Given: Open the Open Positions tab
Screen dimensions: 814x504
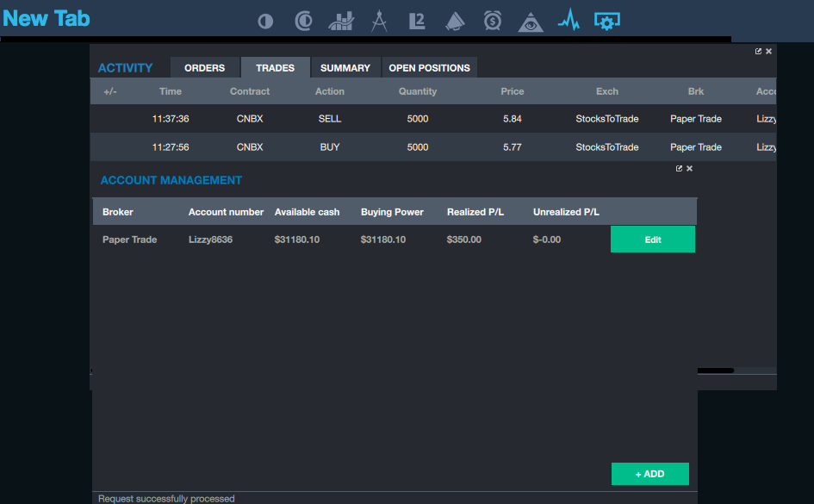Looking at the screenshot, I should (x=429, y=68).
